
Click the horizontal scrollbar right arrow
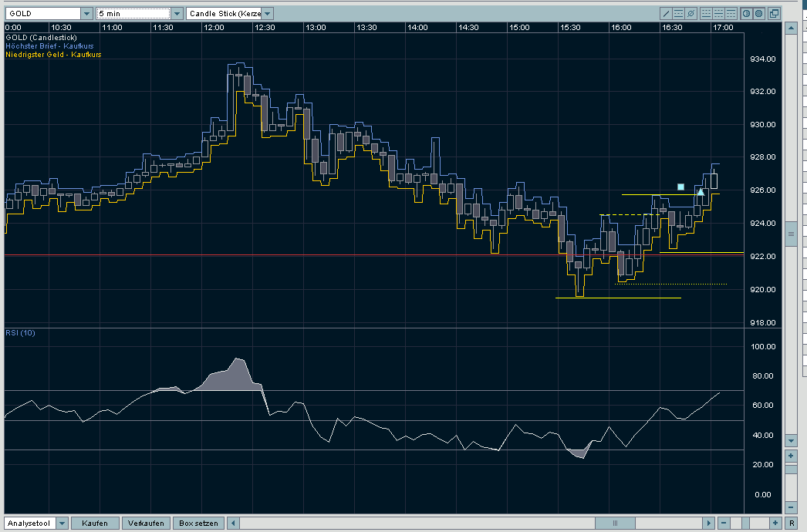[x=708, y=524]
